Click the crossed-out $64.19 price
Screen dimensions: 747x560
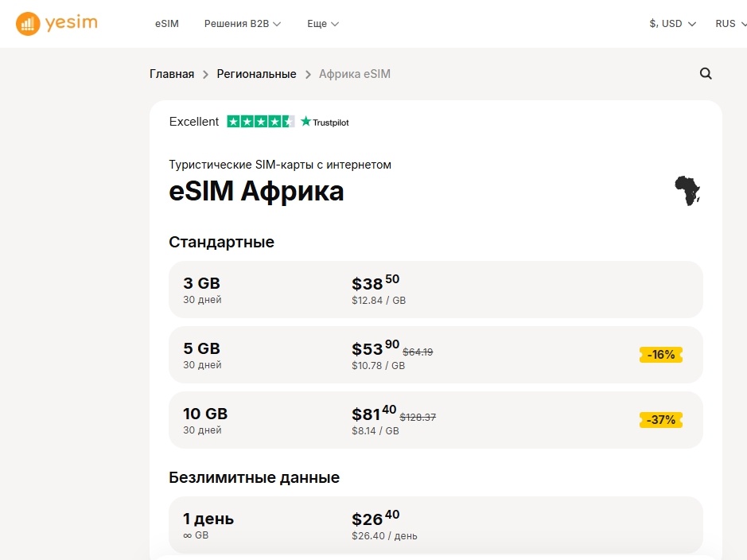coord(418,352)
